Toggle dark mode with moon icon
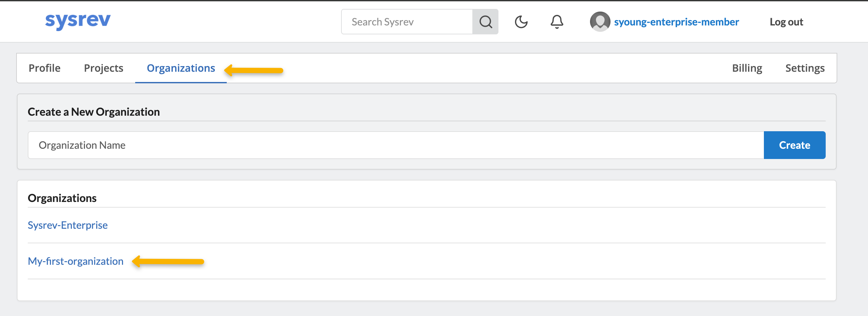Image resolution: width=868 pixels, height=316 pixels. tap(521, 22)
